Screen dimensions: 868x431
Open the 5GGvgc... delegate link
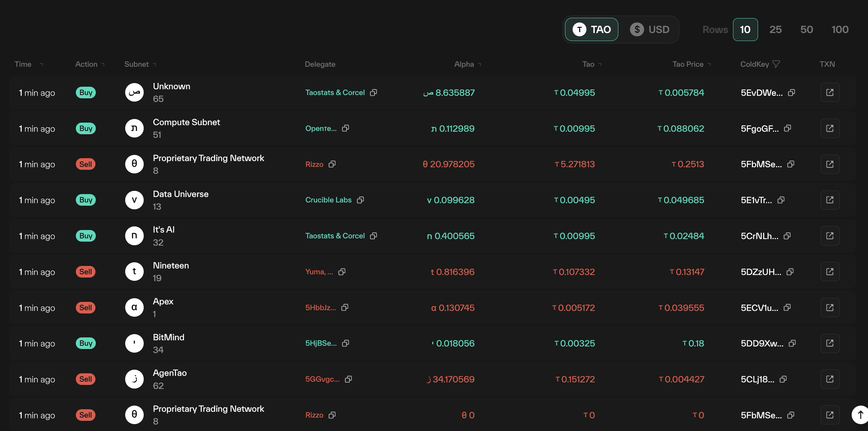(x=322, y=379)
